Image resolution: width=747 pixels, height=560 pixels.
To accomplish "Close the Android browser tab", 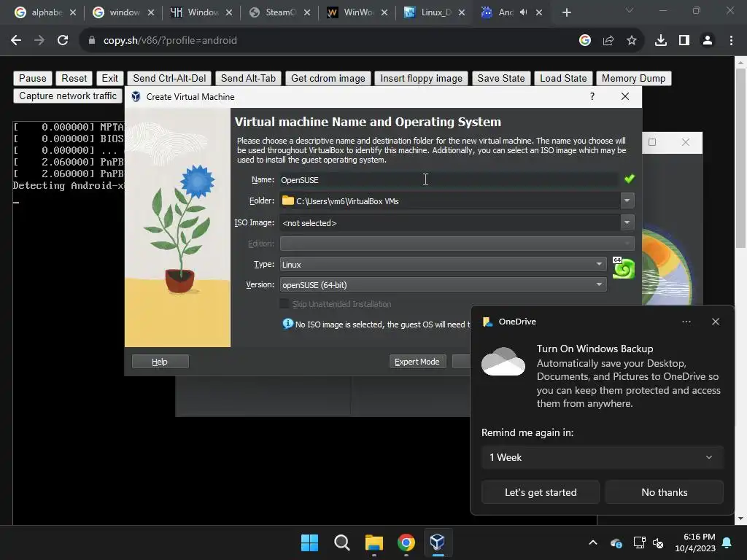I will [539, 12].
